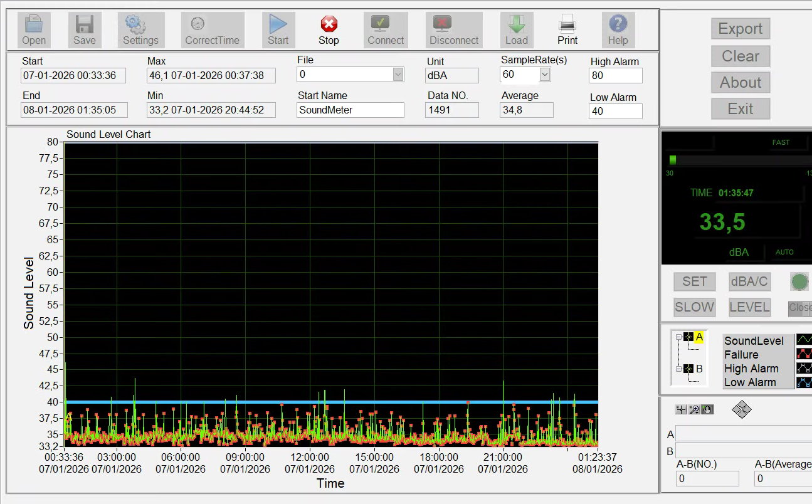Select the hand pan tool
This screenshot has width=812, height=504.
(x=707, y=409)
